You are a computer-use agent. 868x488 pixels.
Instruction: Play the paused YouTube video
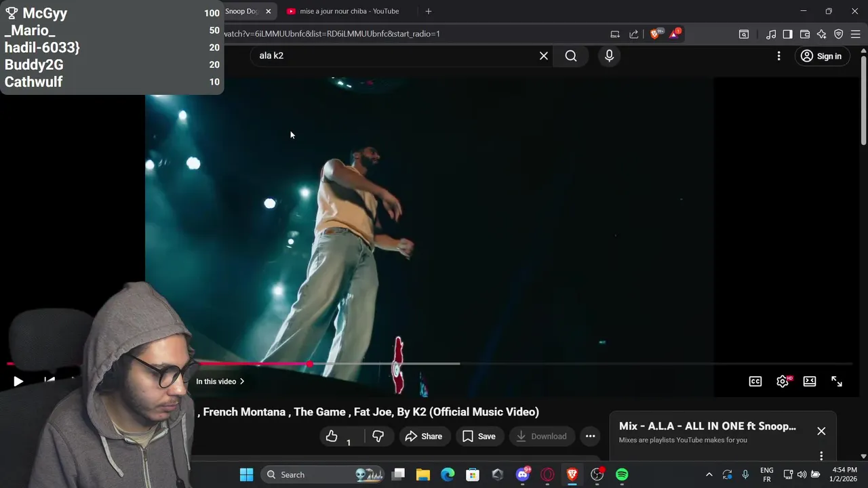(18, 382)
